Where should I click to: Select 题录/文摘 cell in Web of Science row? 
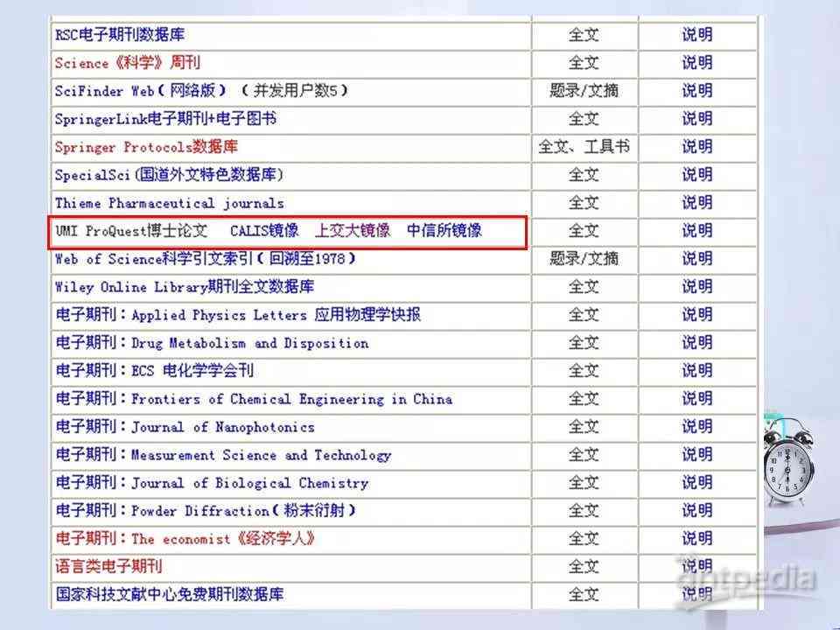pos(584,259)
